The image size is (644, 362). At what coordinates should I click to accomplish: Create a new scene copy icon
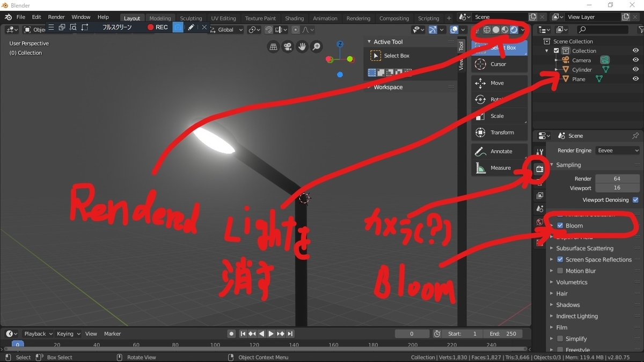click(x=533, y=17)
